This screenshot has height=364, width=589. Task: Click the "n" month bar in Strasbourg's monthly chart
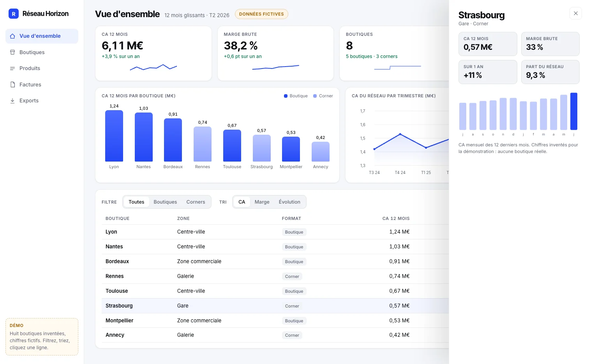[503, 114]
